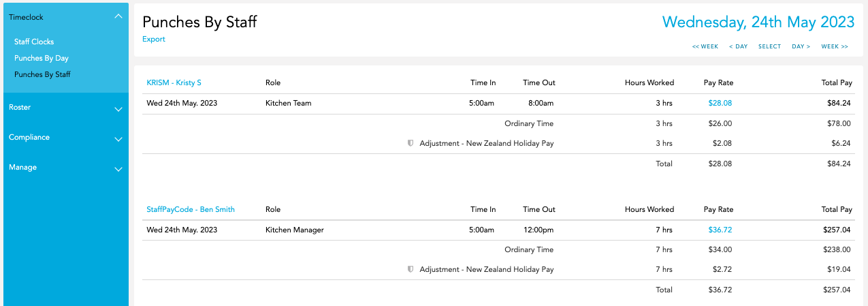This screenshot has height=306, width=868.
Task: Click Ben Smith's $36.72 pay rate link
Action: pos(720,230)
